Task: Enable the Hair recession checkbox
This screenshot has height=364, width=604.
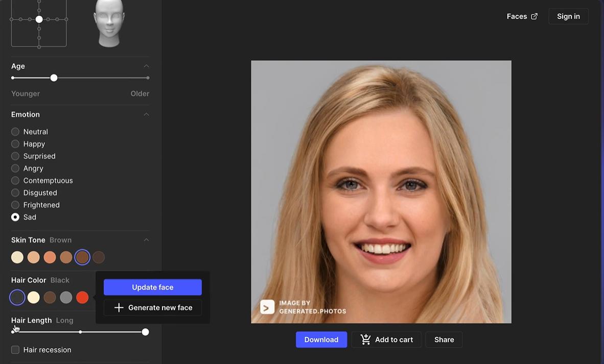Action: (15, 350)
